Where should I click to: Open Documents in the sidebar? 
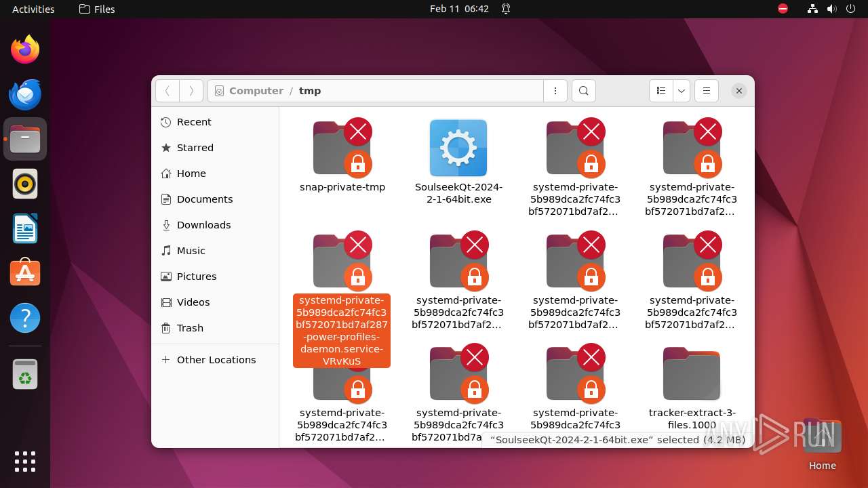pyautogui.click(x=215, y=199)
